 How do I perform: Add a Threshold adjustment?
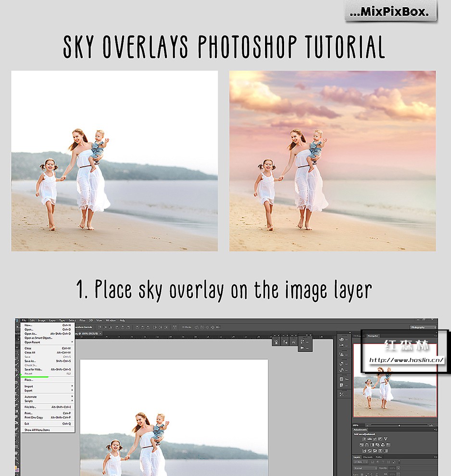click(x=375, y=451)
